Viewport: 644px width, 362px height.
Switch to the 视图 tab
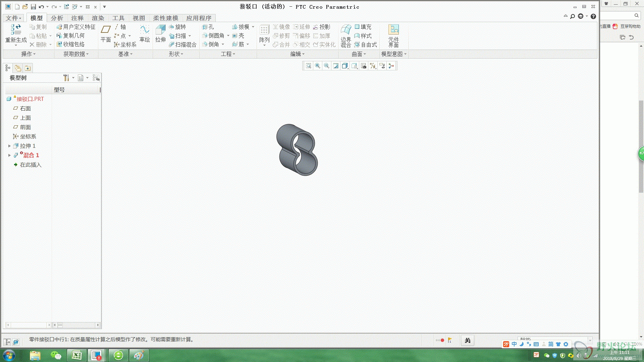[x=139, y=18]
